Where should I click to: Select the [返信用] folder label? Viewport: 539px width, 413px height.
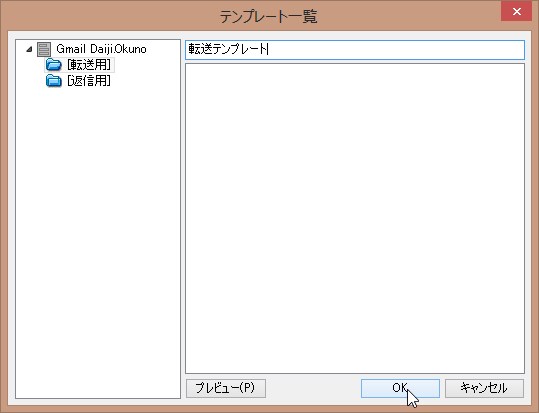click(89, 81)
